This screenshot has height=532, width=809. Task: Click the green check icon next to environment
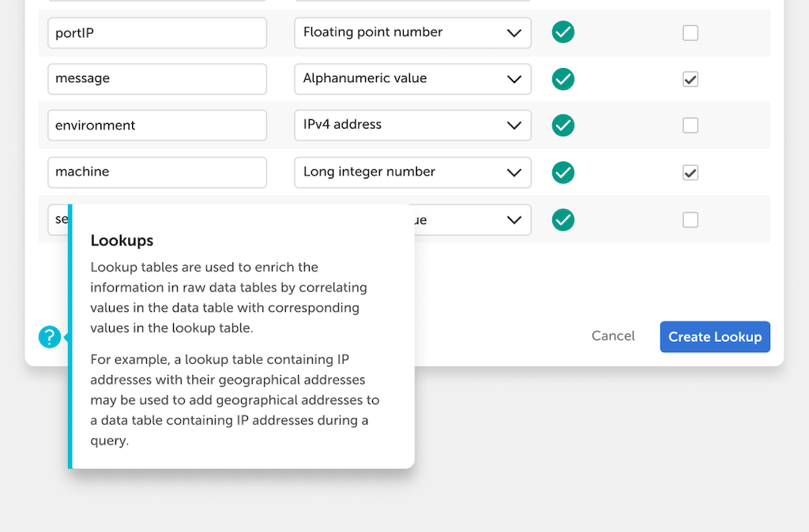pos(563,126)
